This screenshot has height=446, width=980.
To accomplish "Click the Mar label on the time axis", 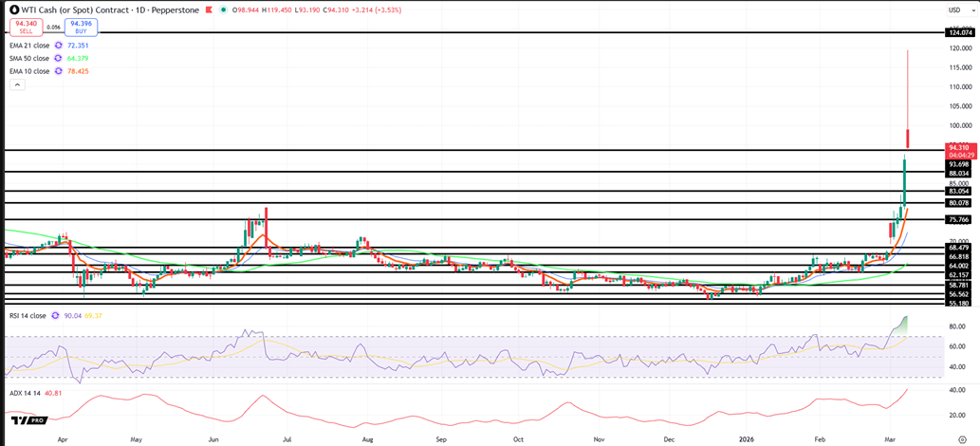I will [890, 439].
